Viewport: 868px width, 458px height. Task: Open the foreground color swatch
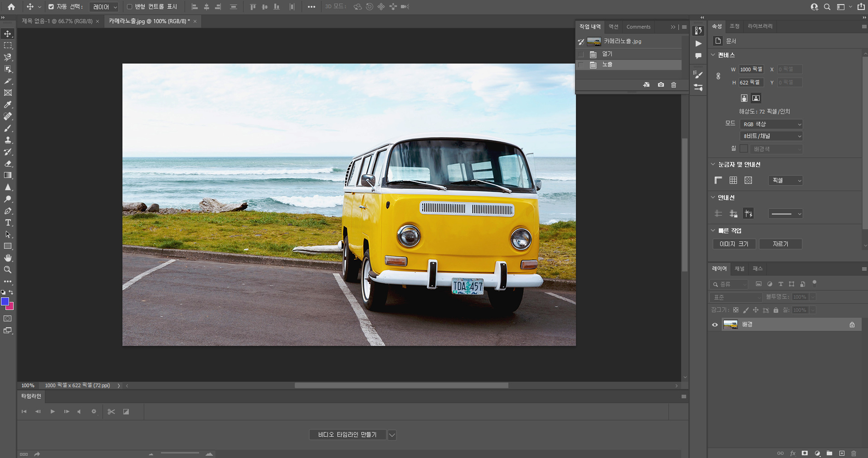point(5,301)
